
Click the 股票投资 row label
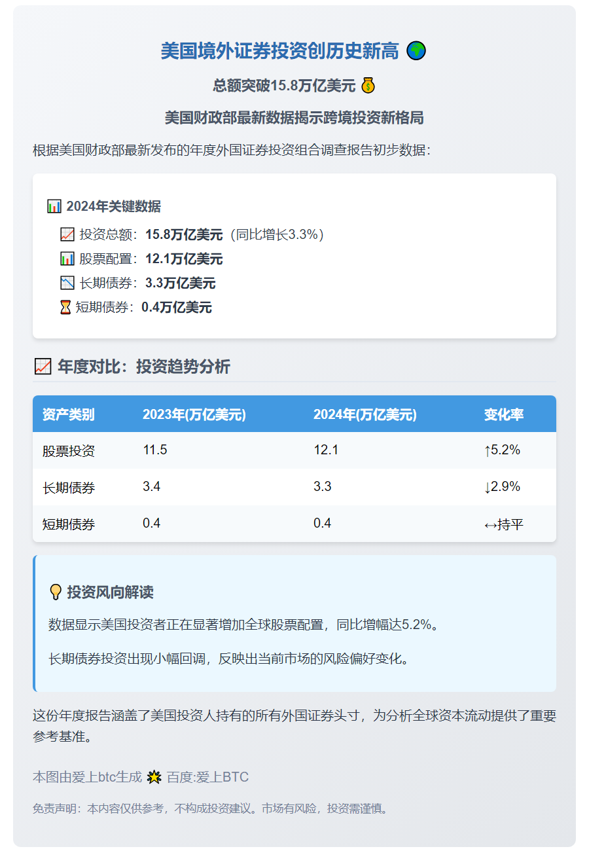tap(69, 451)
